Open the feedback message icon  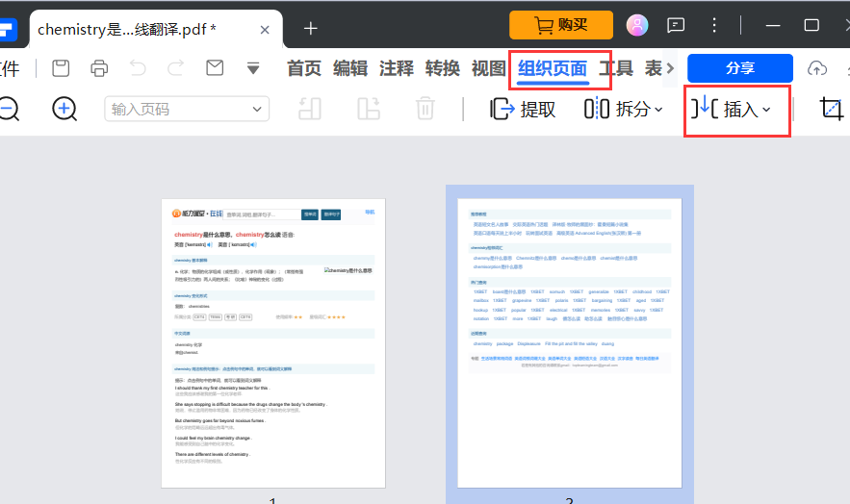click(676, 25)
